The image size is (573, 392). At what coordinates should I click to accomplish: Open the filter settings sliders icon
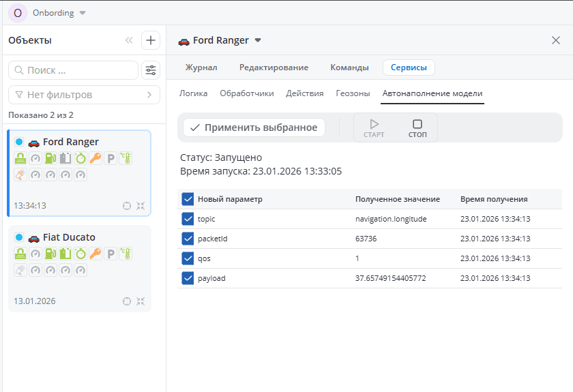coord(151,70)
